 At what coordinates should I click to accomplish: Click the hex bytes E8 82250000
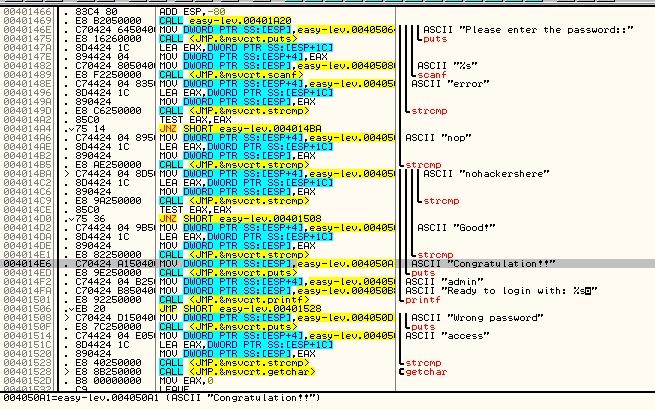(108, 254)
